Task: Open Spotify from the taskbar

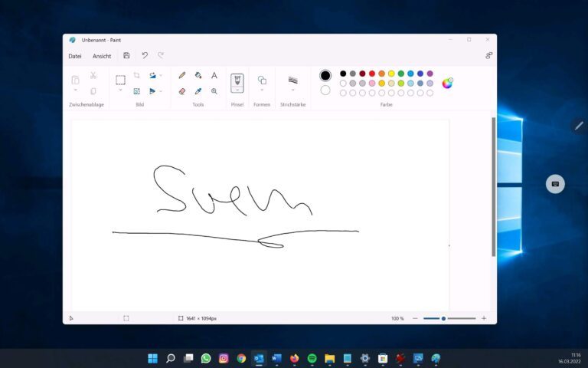Action: point(312,358)
